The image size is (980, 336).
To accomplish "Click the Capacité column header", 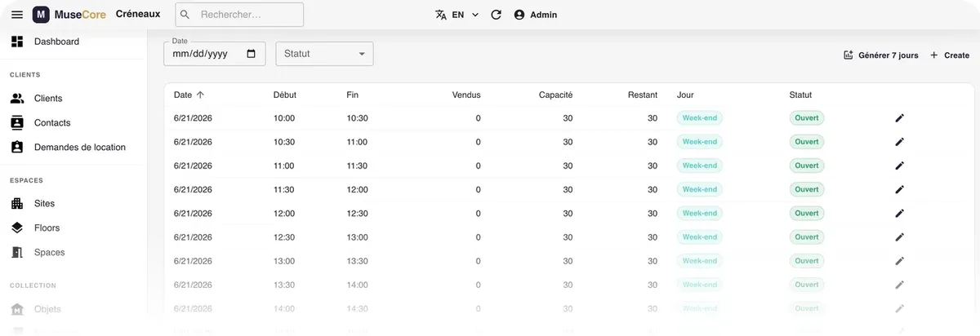I will click(556, 95).
